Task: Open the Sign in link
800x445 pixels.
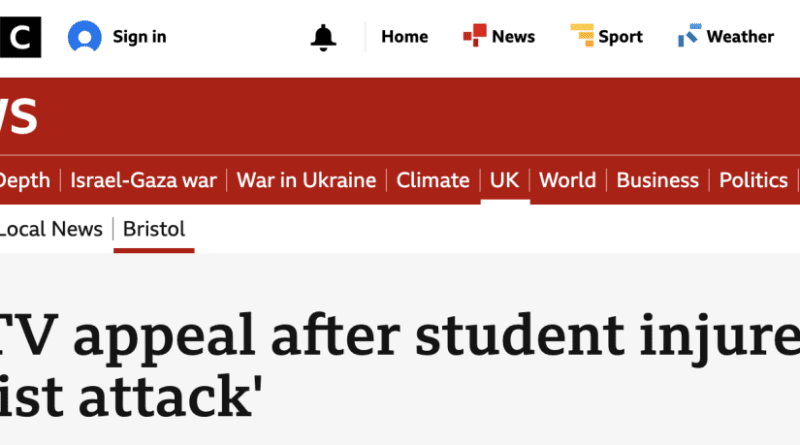Action: click(x=139, y=37)
